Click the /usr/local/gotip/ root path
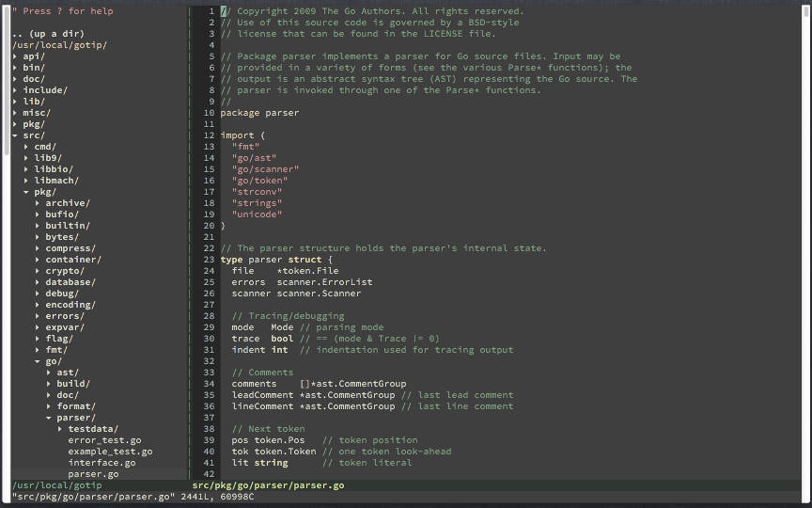Image resolution: width=812 pixels, height=508 pixels. click(x=59, y=45)
